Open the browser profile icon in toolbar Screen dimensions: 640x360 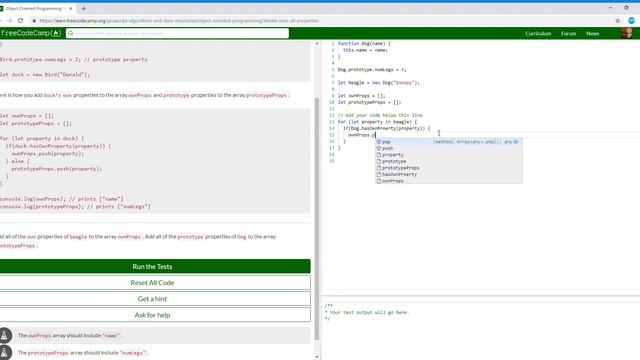tap(631, 20)
